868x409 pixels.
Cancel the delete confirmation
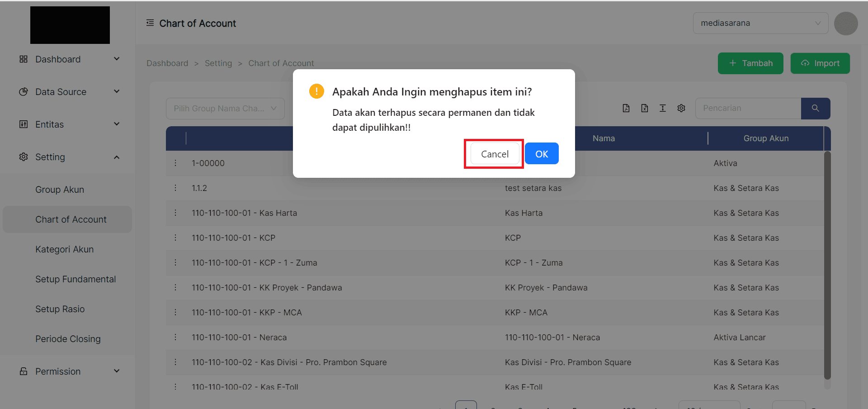click(x=494, y=154)
